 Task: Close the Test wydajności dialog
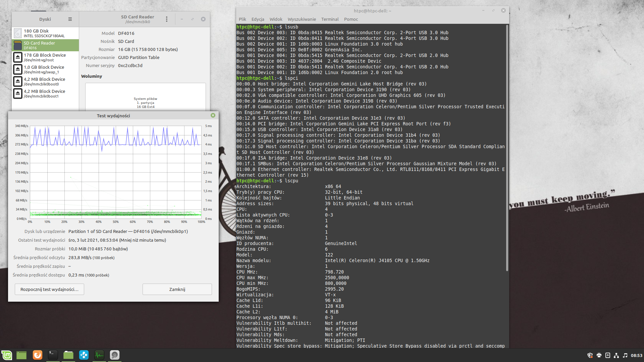[x=213, y=115]
